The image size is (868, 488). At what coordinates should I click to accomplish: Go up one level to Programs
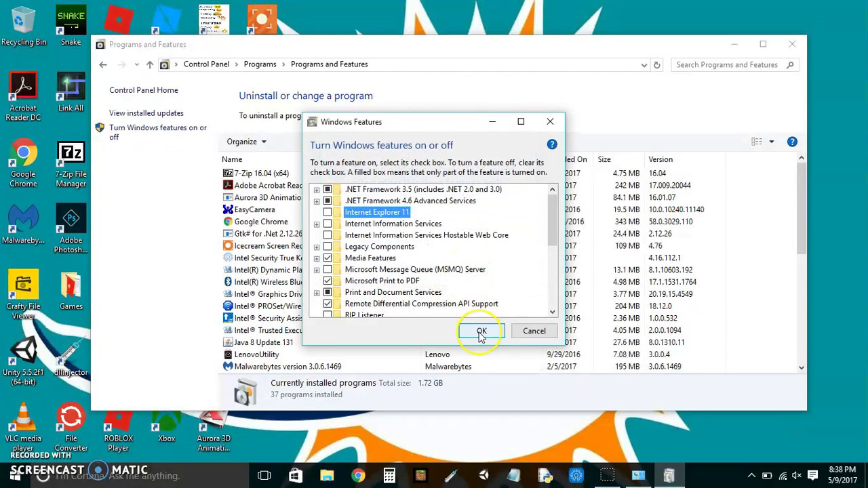[x=150, y=64]
